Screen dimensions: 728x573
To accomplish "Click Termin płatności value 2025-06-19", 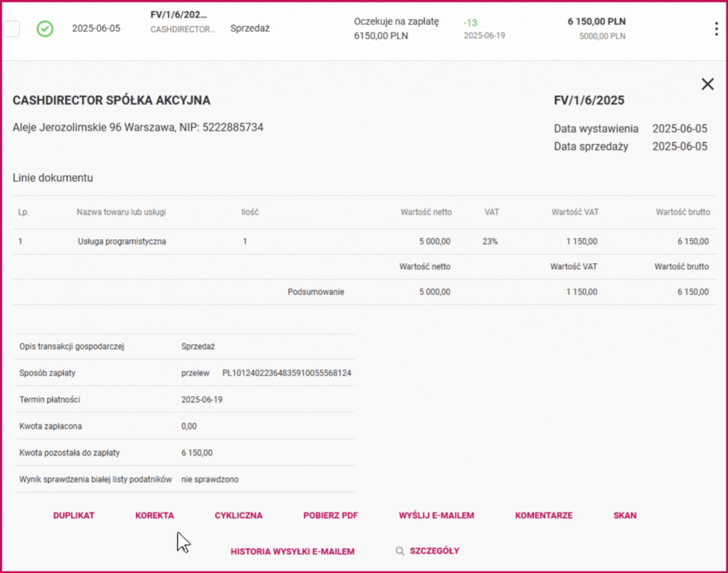I will [202, 400].
